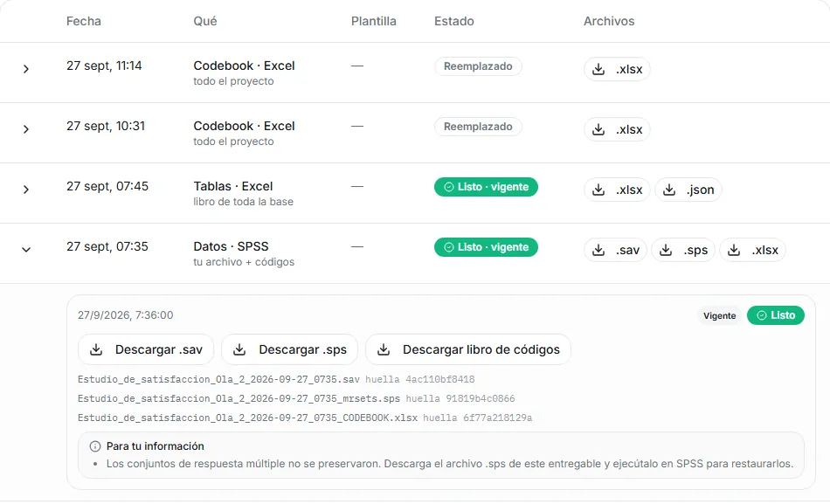Click Listo · vigente badge on Datos row
830x504 pixels.
(486, 247)
